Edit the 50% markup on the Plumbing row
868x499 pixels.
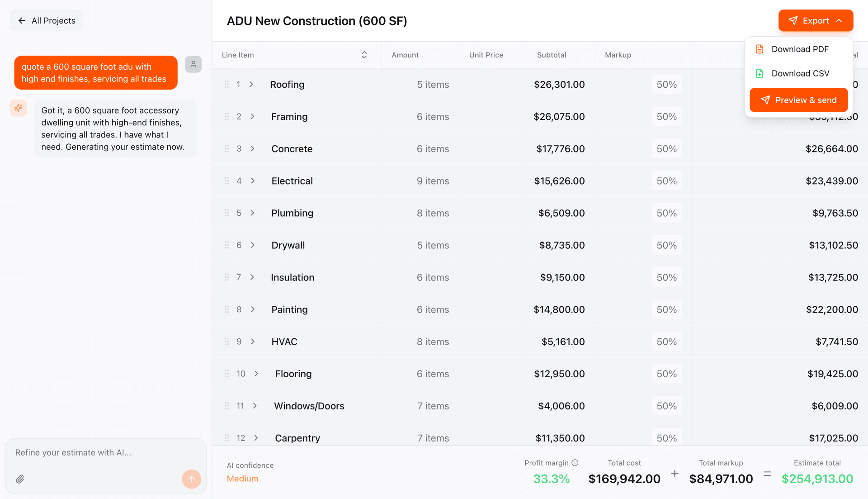pos(666,213)
